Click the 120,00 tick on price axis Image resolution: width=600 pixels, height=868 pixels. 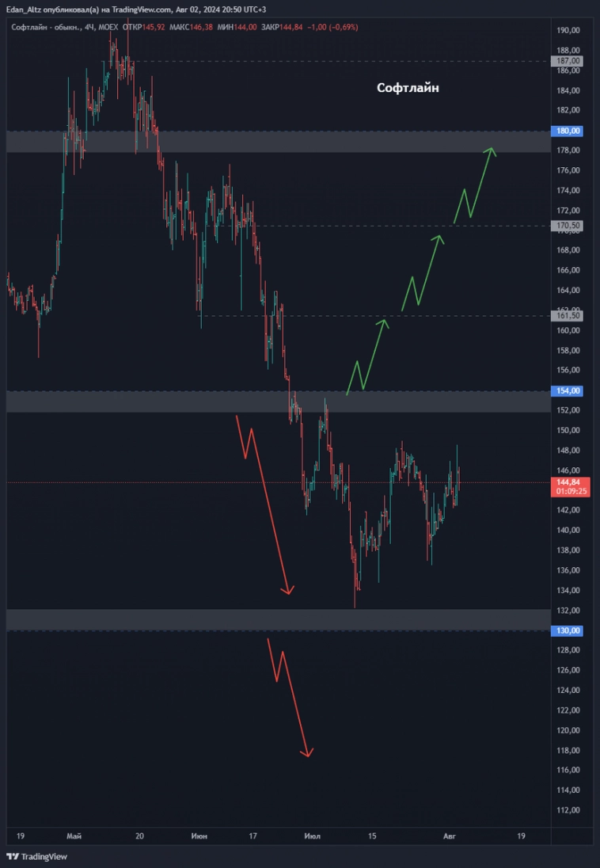coord(568,730)
